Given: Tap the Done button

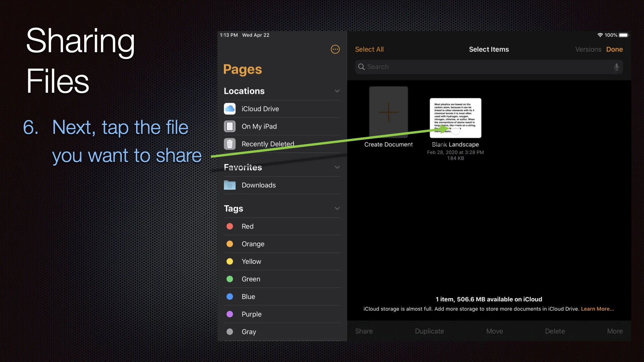Looking at the screenshot, I should point(614,49).
